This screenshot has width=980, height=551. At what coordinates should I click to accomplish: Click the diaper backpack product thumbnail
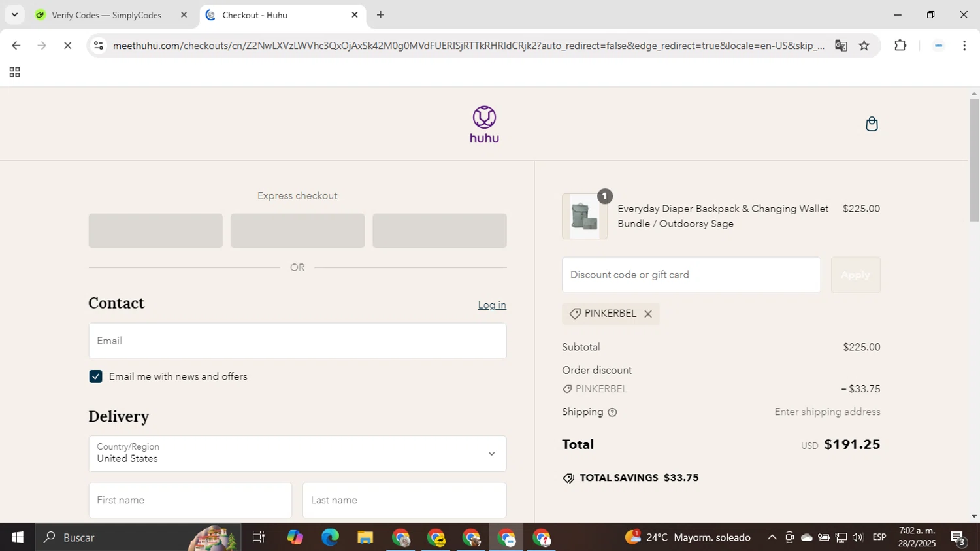pyautogui.click(x=585, y=216)
